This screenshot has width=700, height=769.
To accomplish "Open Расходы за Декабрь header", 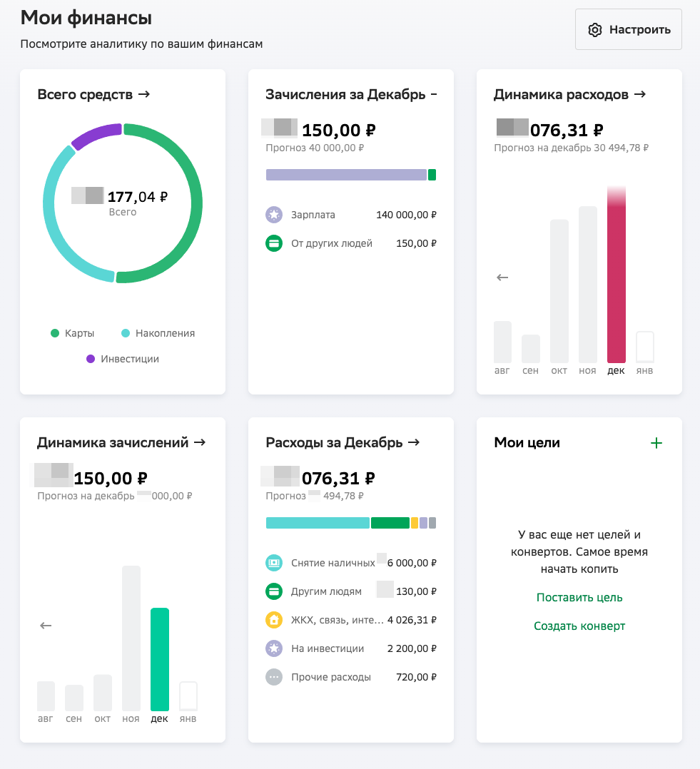I will pyautogui.click(x=343, y=442).
